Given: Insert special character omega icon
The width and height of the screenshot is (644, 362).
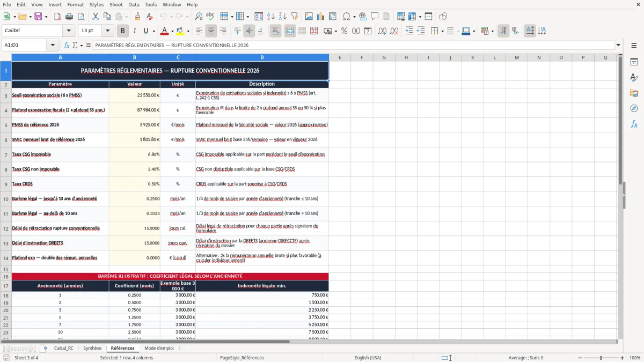Looking at the screenshot, I should [346, 17].
